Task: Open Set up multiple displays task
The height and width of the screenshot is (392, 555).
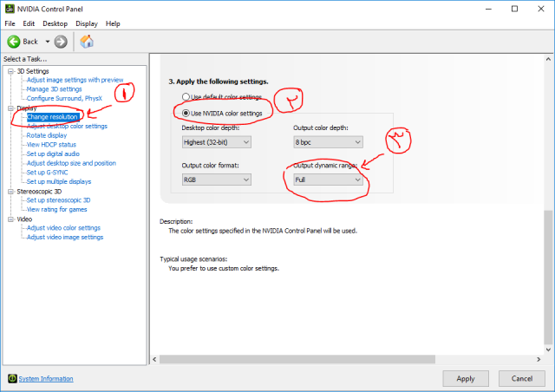Action: 59,181
